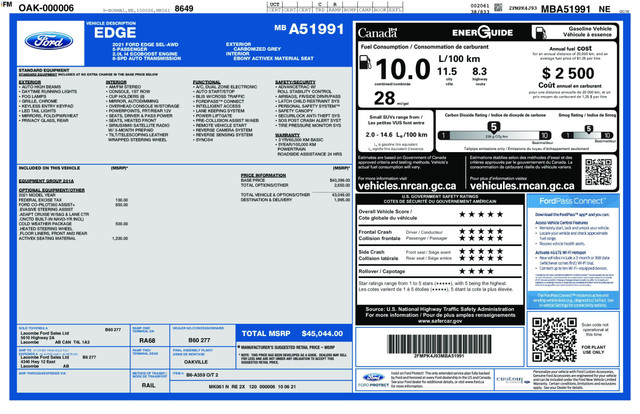Click the 8.3 highway consumption value
640x414 pixels.
click(479, 71)
